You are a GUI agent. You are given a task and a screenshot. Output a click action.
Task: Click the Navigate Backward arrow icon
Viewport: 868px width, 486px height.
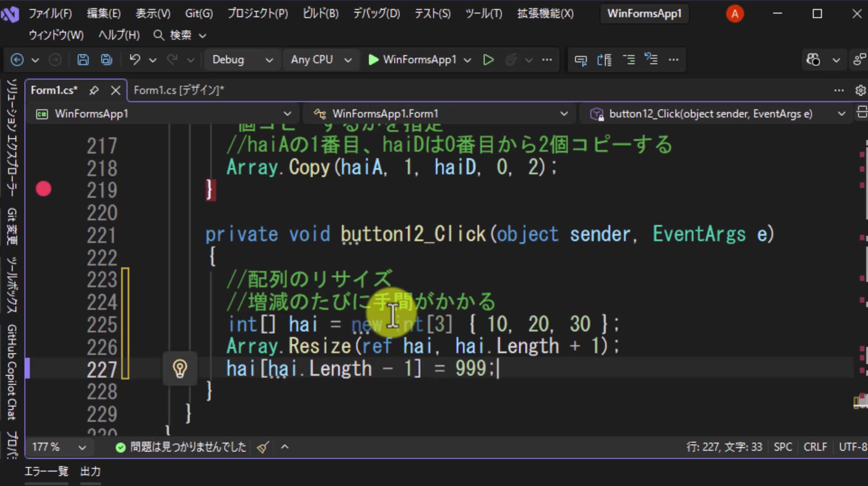pos(17,60)
